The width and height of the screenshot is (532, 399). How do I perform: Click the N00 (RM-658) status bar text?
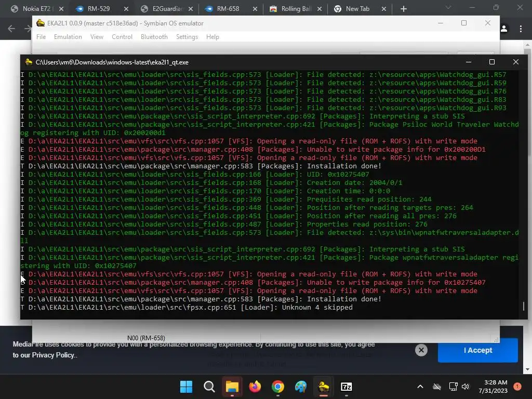(x=146, y=338)
